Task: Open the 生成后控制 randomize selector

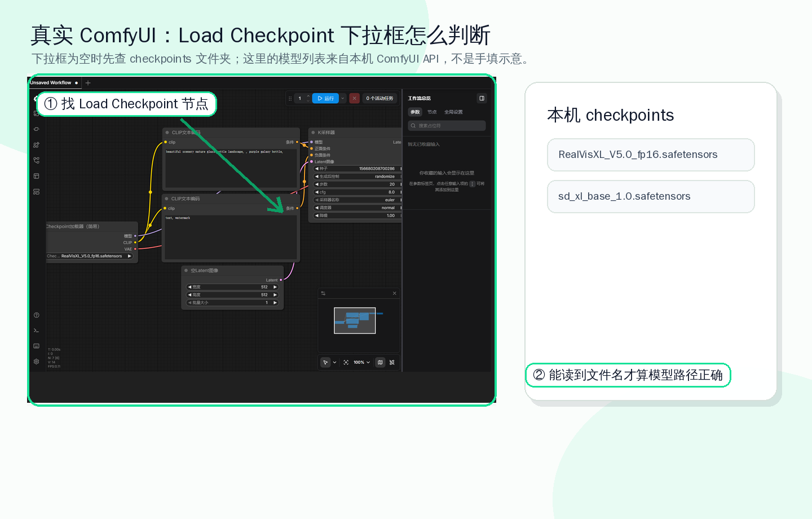Action: tap(358, 177)
